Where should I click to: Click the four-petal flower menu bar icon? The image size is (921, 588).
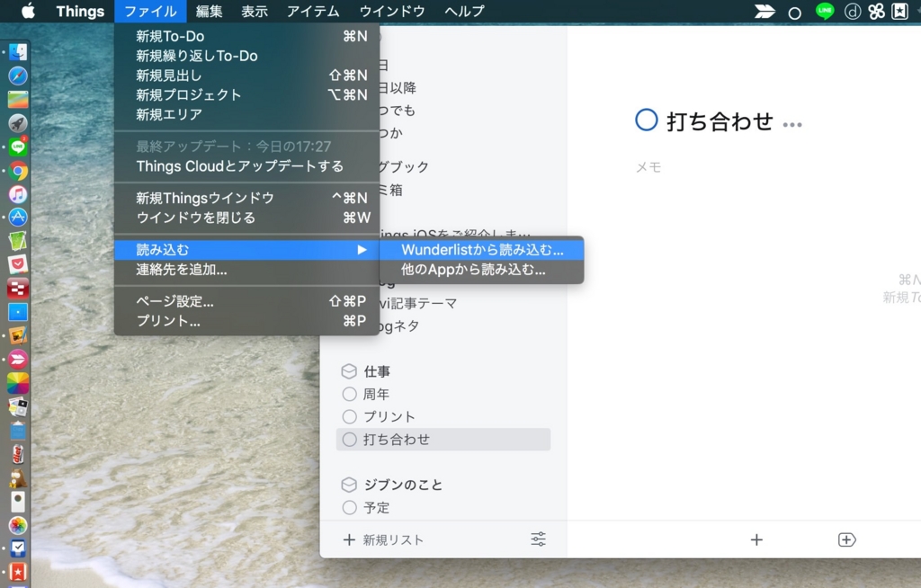point(876,11)
